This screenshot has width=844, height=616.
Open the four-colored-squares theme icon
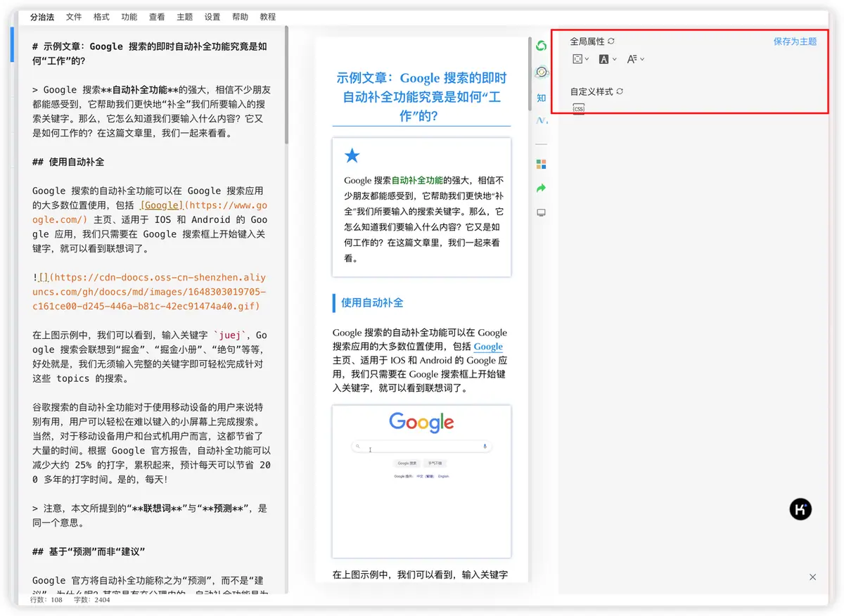tap(541, 164)
